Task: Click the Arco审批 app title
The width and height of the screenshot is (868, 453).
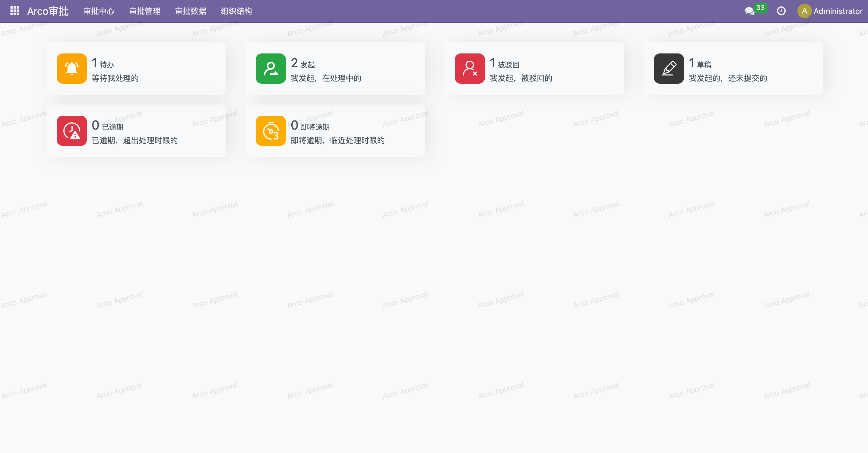Action: point(48,11)
